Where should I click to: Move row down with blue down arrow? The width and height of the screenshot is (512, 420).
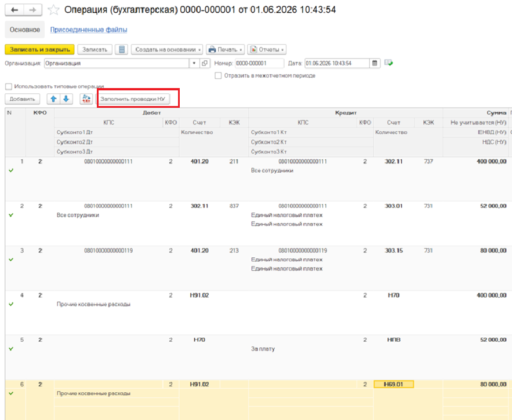(x=66, y=99)
